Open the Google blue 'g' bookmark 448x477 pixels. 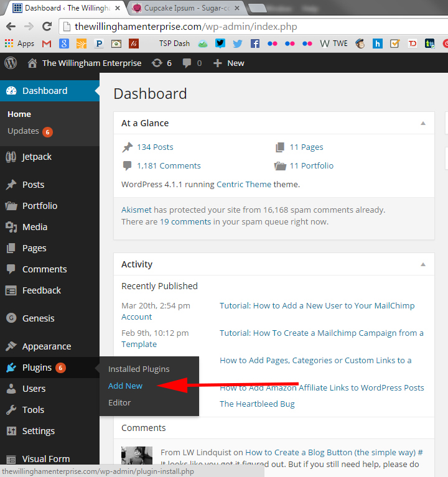pyautogui.click(x=64, y=44)
